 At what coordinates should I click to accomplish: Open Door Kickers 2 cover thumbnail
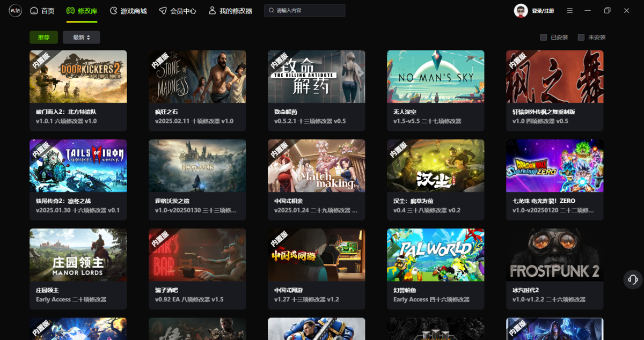78,77
